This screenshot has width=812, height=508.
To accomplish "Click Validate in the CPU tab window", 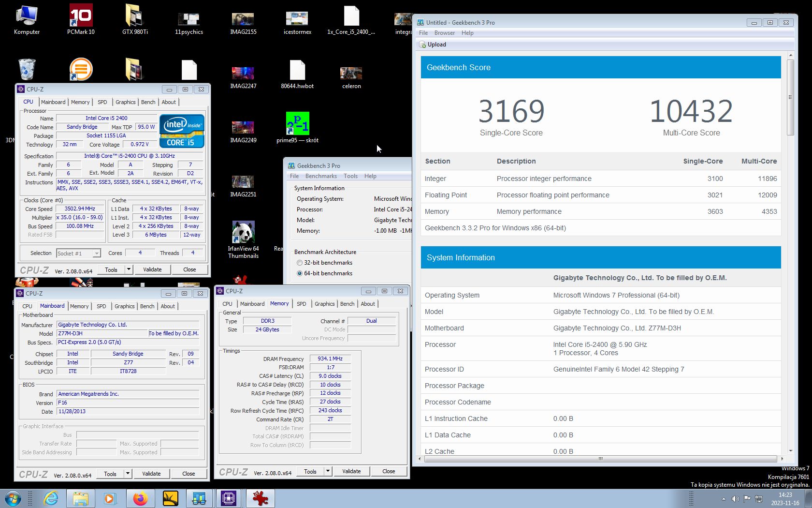I will tap(152, 269).
